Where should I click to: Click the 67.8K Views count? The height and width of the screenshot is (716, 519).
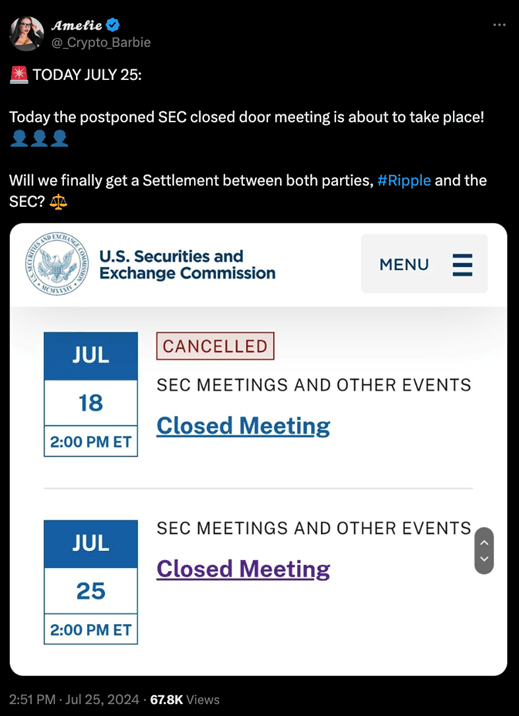click(184, 699)
